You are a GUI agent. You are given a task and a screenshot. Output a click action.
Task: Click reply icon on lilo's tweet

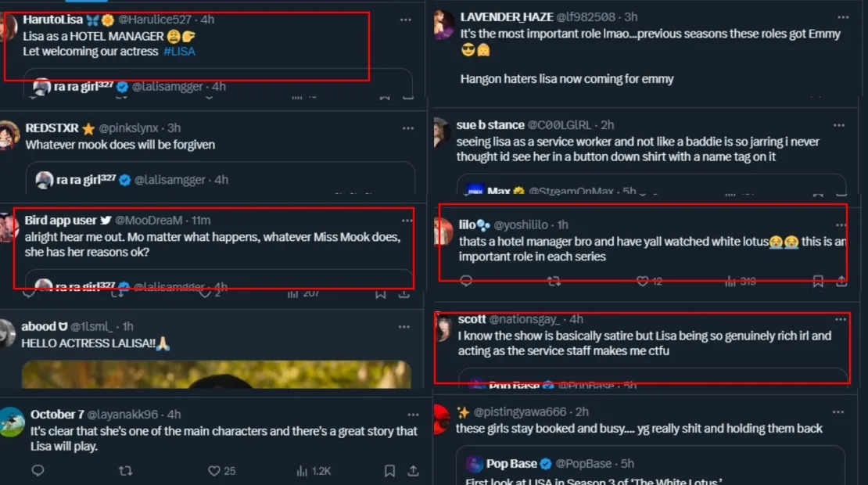point(466,281)
